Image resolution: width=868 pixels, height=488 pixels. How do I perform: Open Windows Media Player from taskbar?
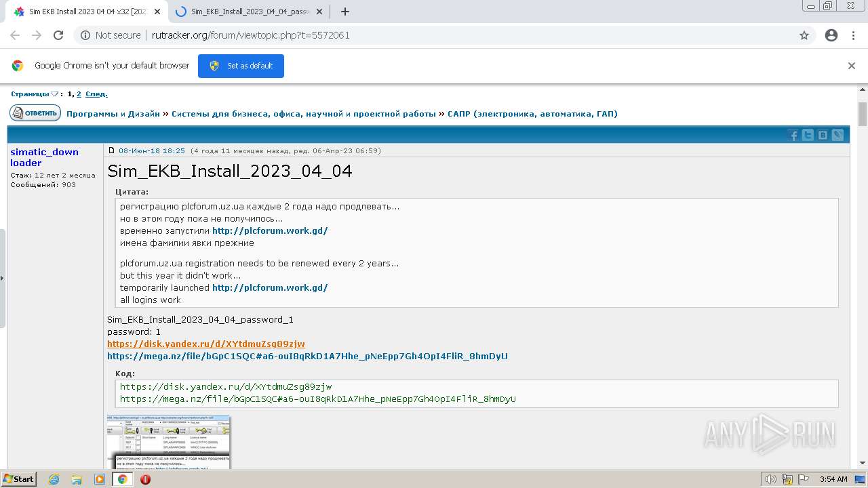pos(100,479)
